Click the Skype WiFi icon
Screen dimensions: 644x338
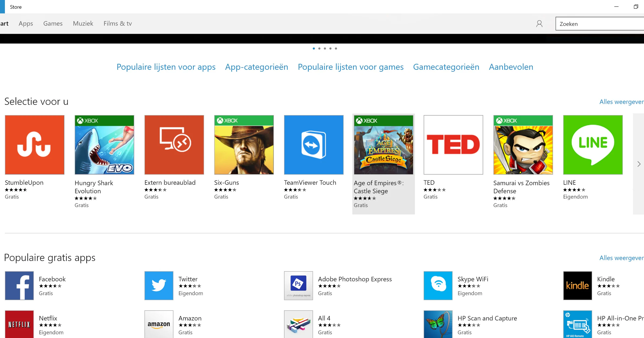pyautogui.click(x=438, y=285)
